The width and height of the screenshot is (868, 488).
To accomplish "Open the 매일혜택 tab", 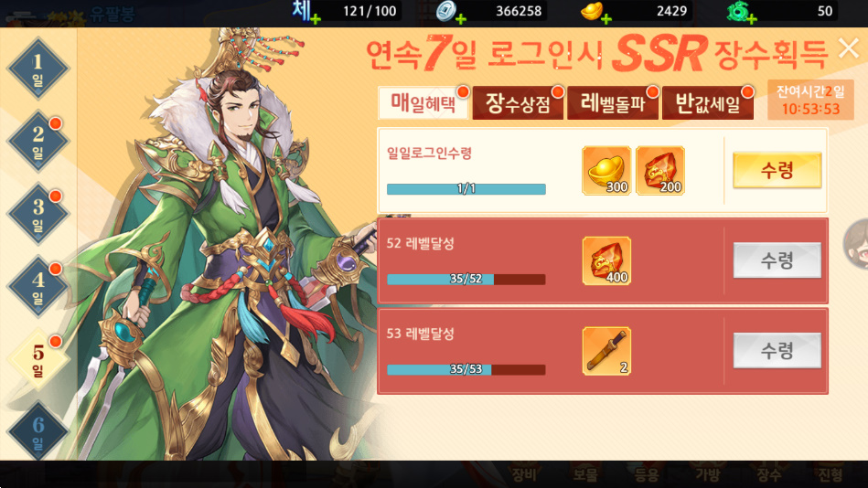I will click(423, 103).
